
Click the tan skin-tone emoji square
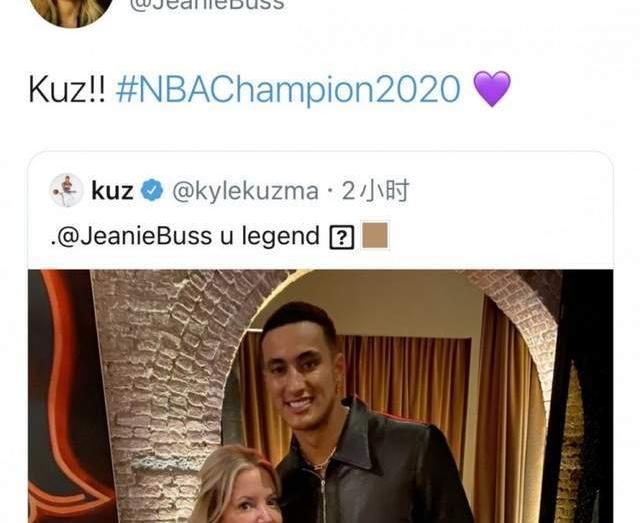point(375,235)
